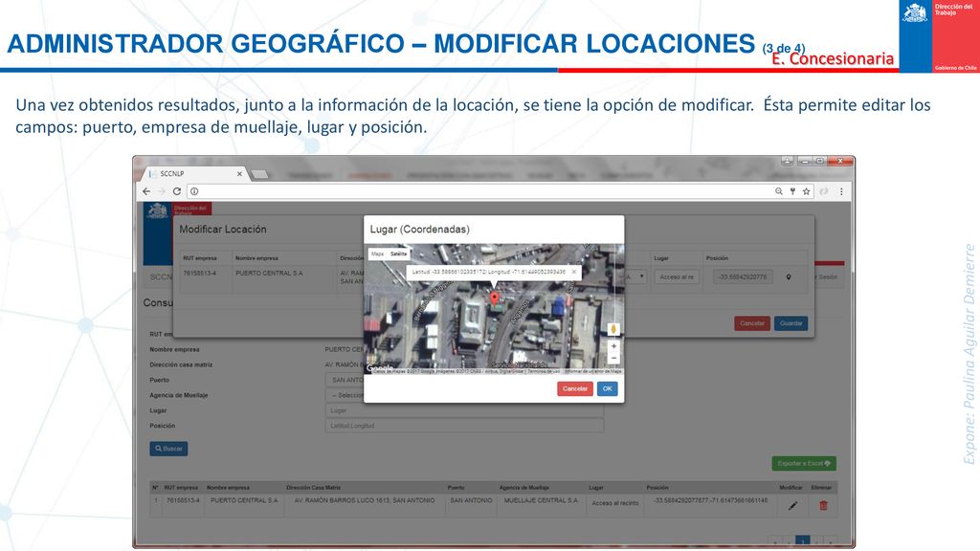Screen dimensions: 980x551
Task: Switch map view to Mapa
Action: click(x=377, y=253)
